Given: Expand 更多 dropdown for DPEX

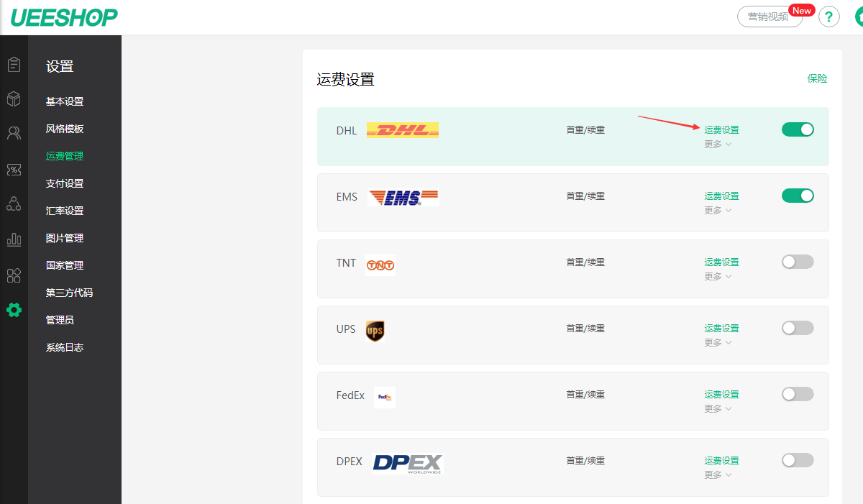Looking at the screenshot, I should (x=718, y=475).
